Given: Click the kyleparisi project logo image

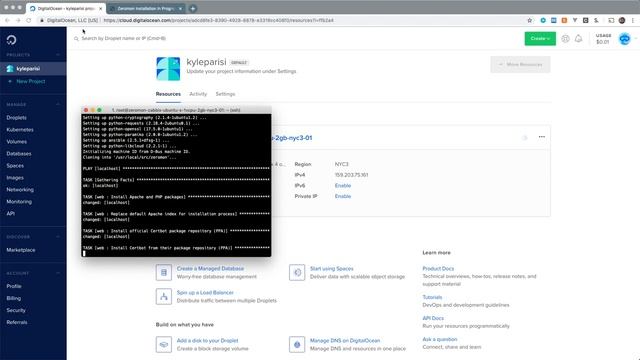Looking at the screenshot, I should [168, 69].
